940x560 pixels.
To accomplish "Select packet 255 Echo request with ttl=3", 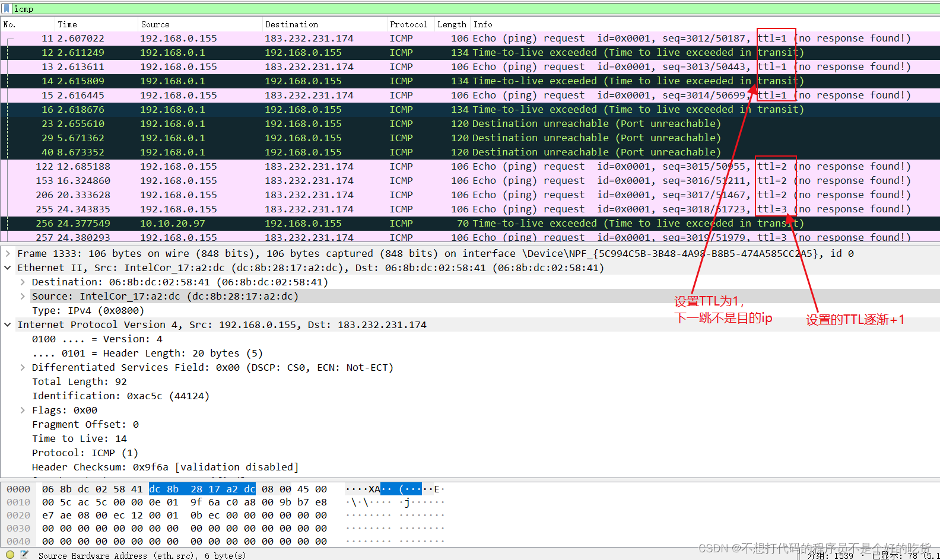I will (x=470, y=209).
